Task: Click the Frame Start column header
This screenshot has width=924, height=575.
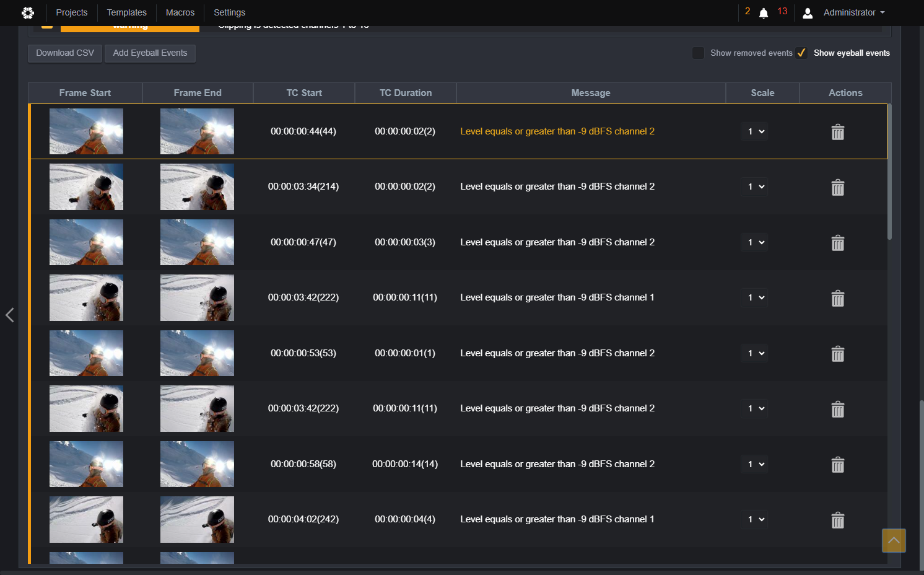Action: pos(85,93)
